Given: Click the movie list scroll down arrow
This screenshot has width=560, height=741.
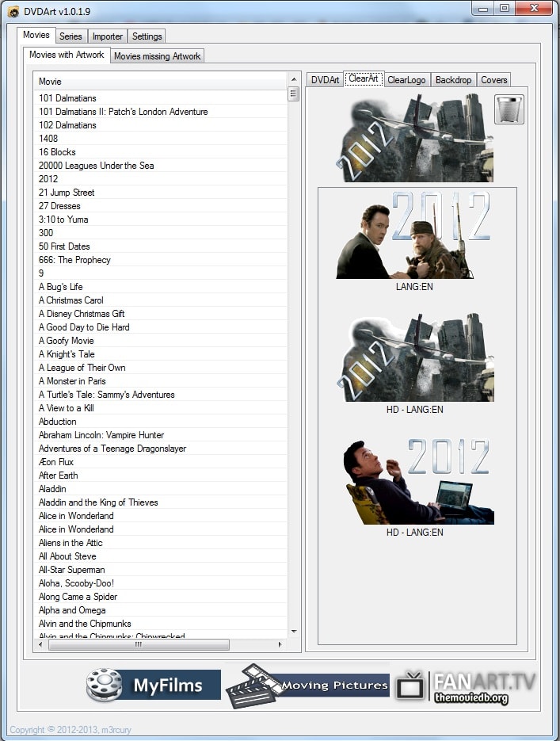Looking at the screenshot, I should [294, 632].
